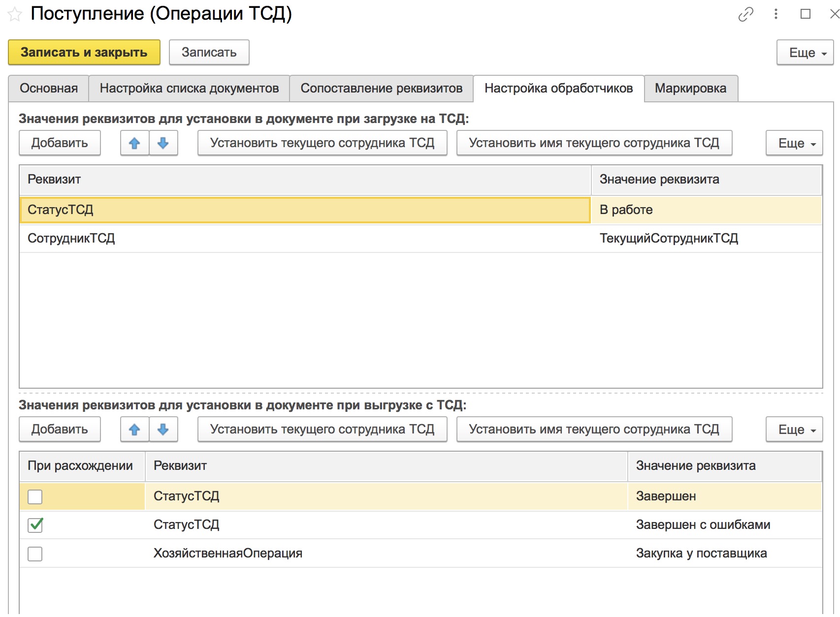Click upper Установить имя текущего сотрудника ТСД

[x=594, y=143]
